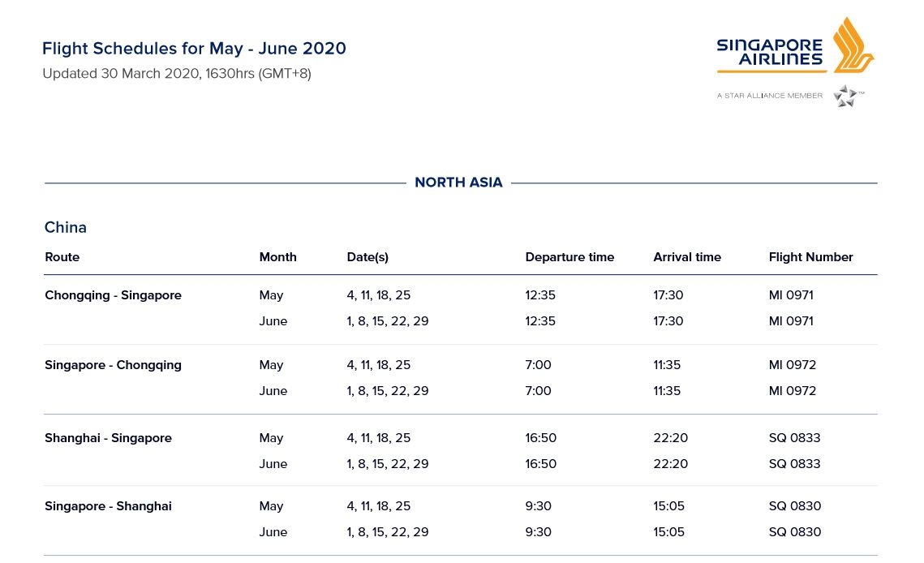Select the Chongqing - Singapore route
Viewport: 924px width, 563px height.
tap(113, 295)
